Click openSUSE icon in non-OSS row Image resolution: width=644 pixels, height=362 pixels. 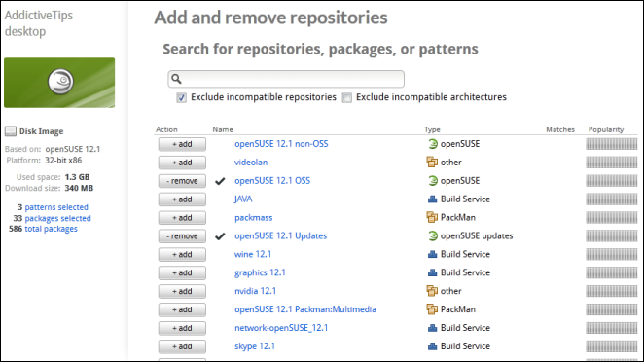(x=433, y=144)
